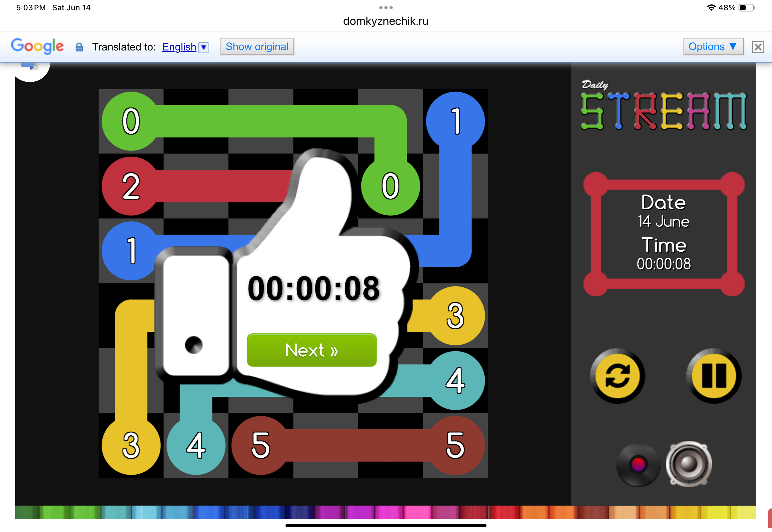Tap the 5:03 PM clock

(x=31, y=7)
